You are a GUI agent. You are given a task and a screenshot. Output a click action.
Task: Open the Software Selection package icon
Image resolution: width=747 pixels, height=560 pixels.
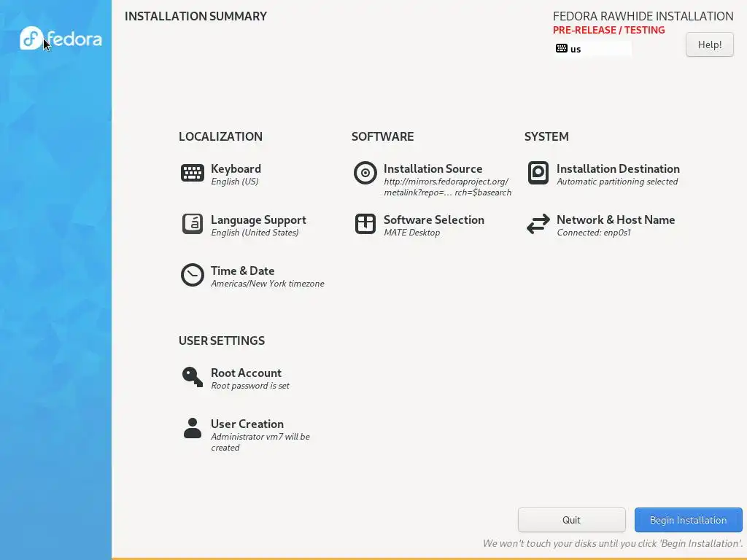click(365, 224)
